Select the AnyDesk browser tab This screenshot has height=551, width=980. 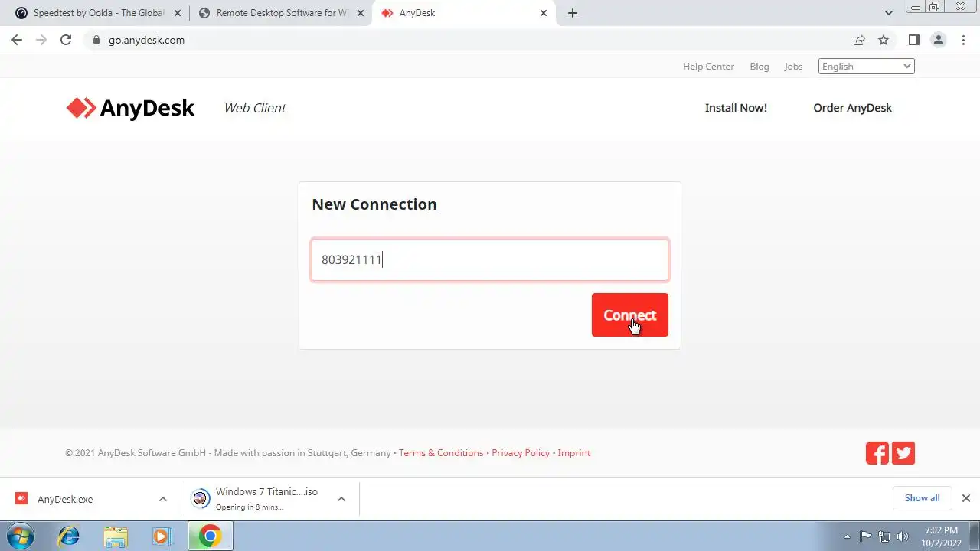(462, 13)
